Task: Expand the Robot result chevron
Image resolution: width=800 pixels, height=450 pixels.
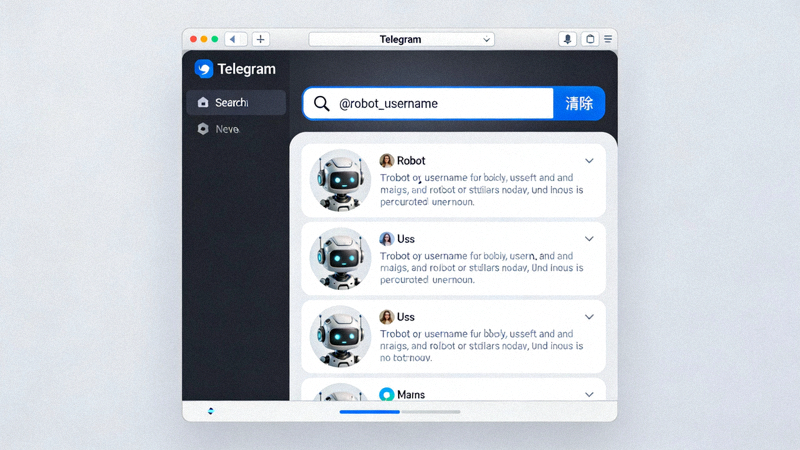Action: (589, 161)
